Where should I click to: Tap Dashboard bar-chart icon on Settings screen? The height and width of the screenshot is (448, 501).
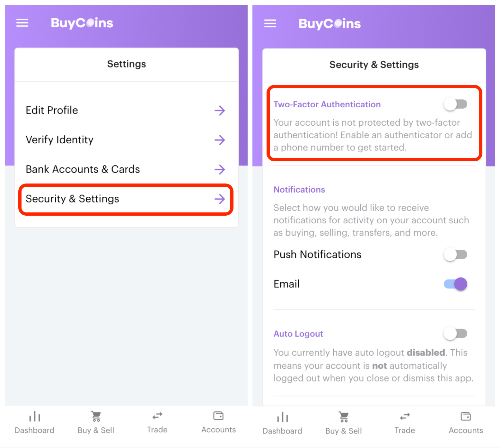pos(35,416)
